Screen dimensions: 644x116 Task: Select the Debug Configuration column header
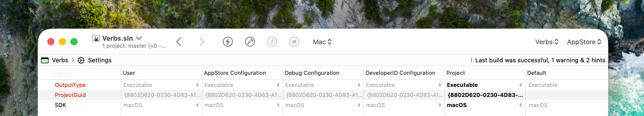tap(312, 73)
